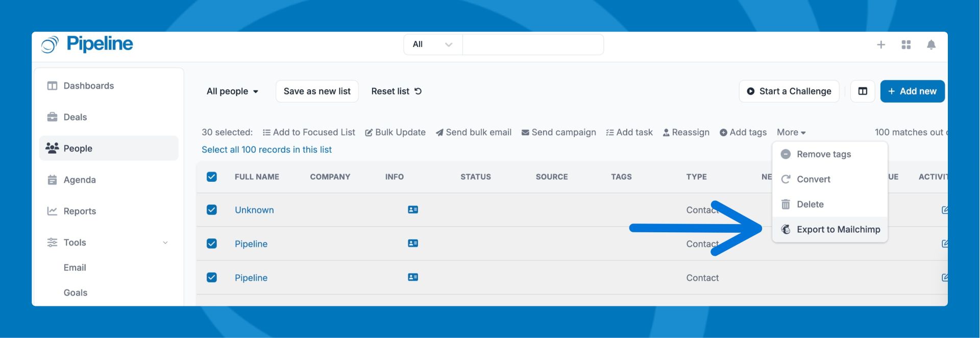The image size is (980, 338).
Task: Open the notifications bell
Action: (x=931, y=45)
